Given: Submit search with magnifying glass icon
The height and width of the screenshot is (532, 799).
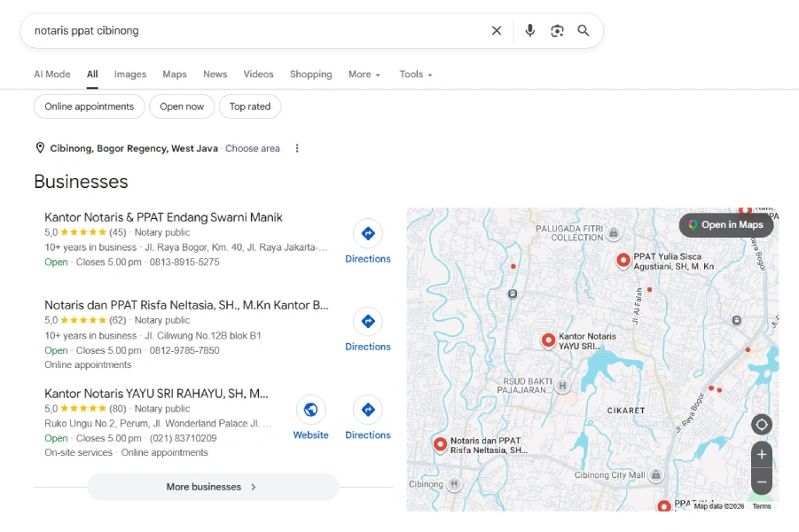Looking at the screenshot, I should pyautogui.click(x=584, y=30).
